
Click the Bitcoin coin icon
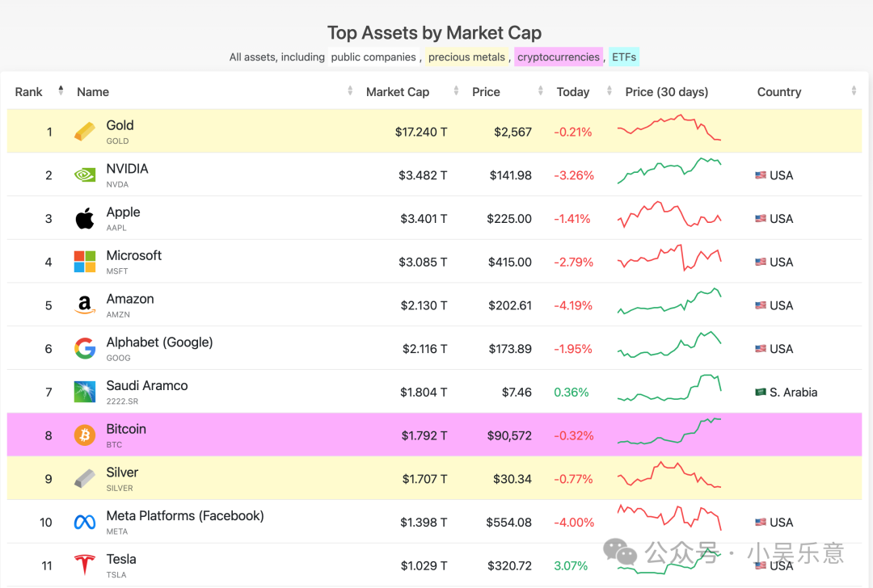(85, 435)
